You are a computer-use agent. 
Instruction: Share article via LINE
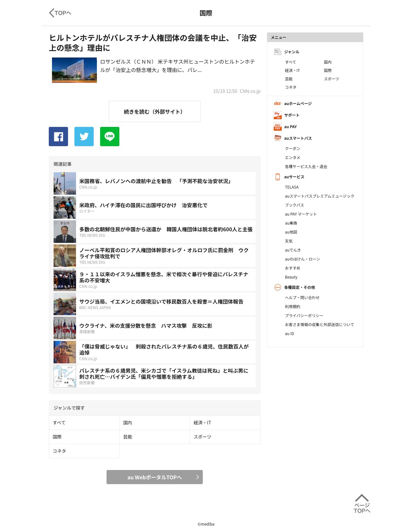point(110,137)
